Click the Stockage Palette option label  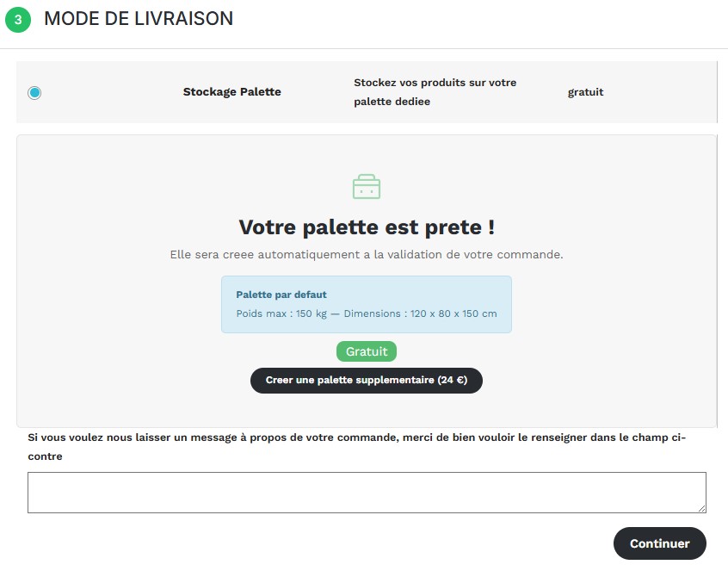coord(231,92)
